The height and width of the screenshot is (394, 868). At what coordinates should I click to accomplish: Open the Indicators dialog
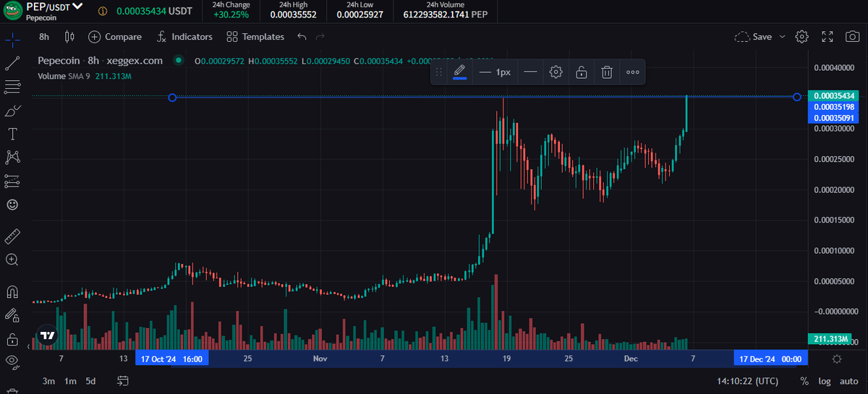(184, 36)
